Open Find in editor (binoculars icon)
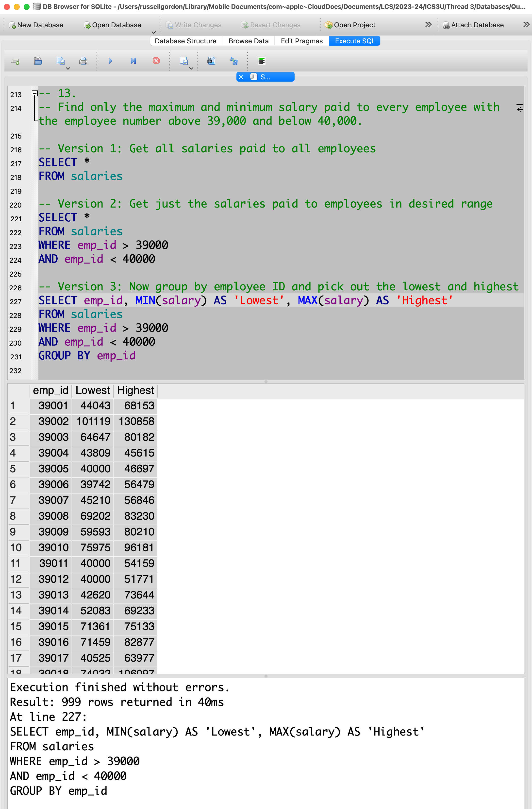The width and height of the screenshot is (532, 809). 211,61
